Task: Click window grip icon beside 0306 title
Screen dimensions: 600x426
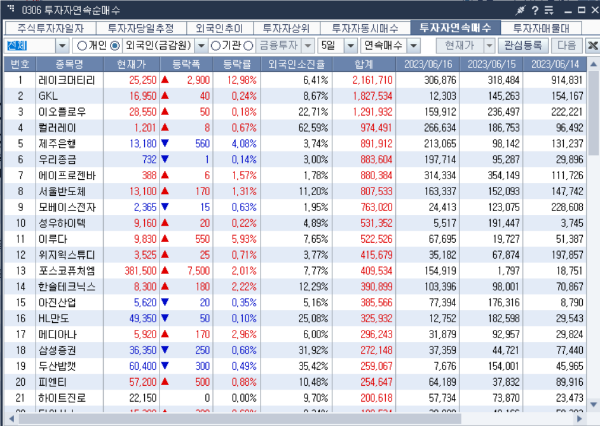Action: point(11,8)
